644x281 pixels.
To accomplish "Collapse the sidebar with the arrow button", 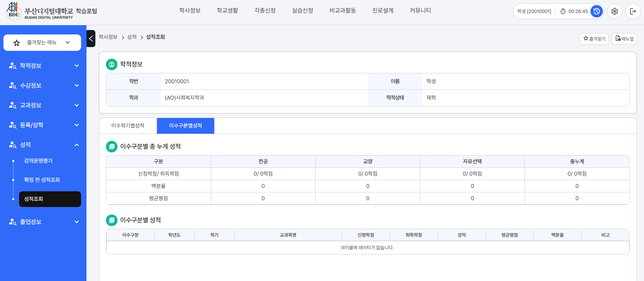I will click(x=91, y=39).
